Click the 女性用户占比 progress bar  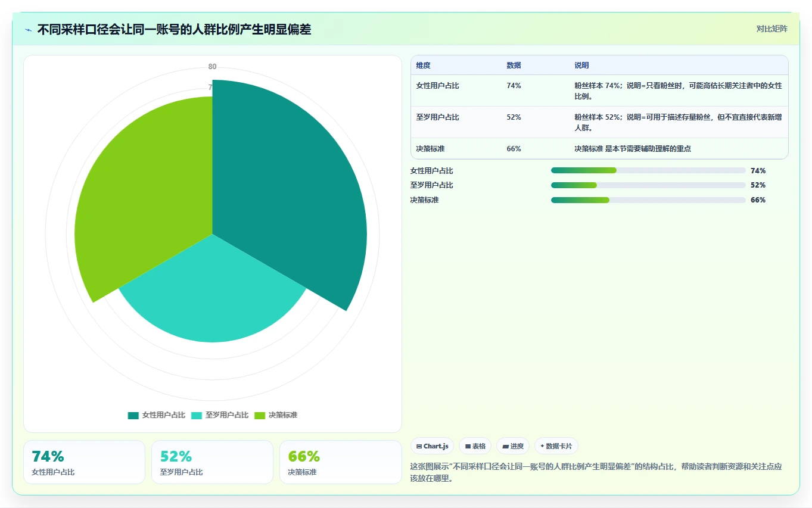648,170
